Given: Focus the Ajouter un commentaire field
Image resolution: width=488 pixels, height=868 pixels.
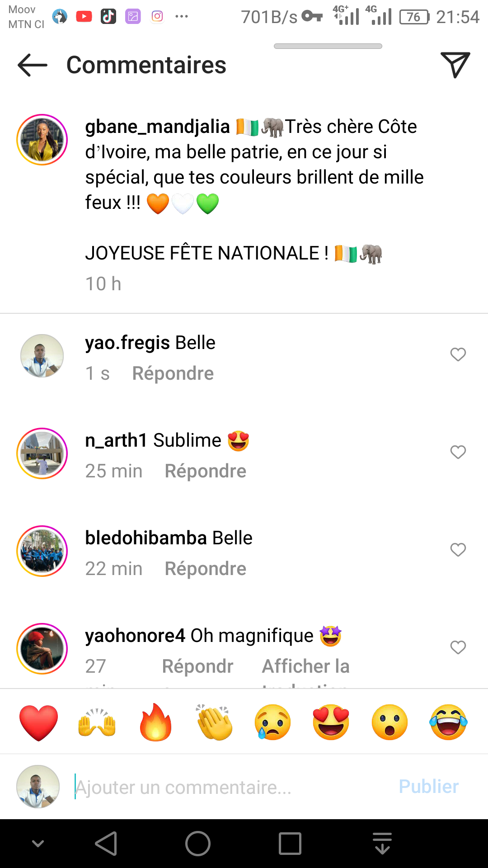Looking at the screenshot, I should tap(226, 787).
